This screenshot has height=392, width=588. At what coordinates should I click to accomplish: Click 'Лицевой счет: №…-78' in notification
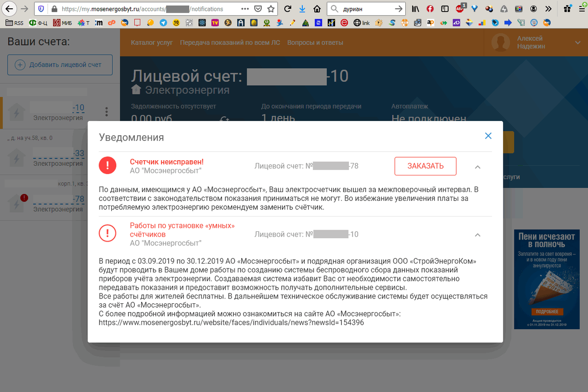(307, 166)
